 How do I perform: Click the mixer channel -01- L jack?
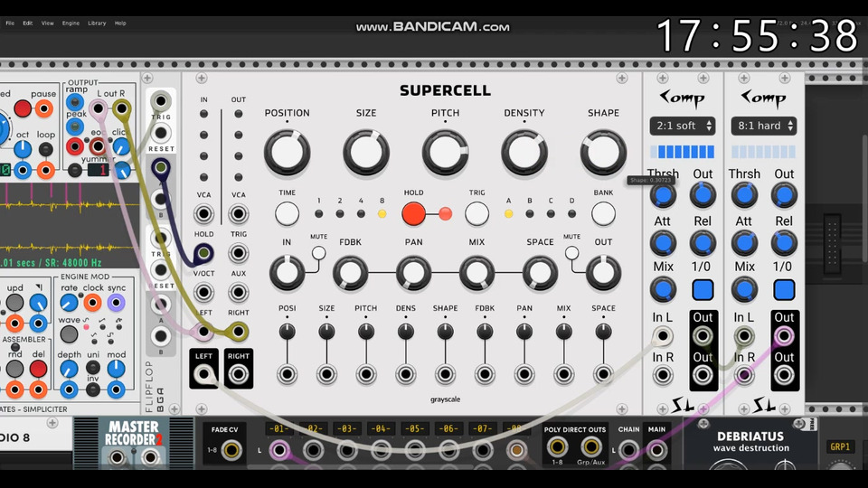point(279,450)
